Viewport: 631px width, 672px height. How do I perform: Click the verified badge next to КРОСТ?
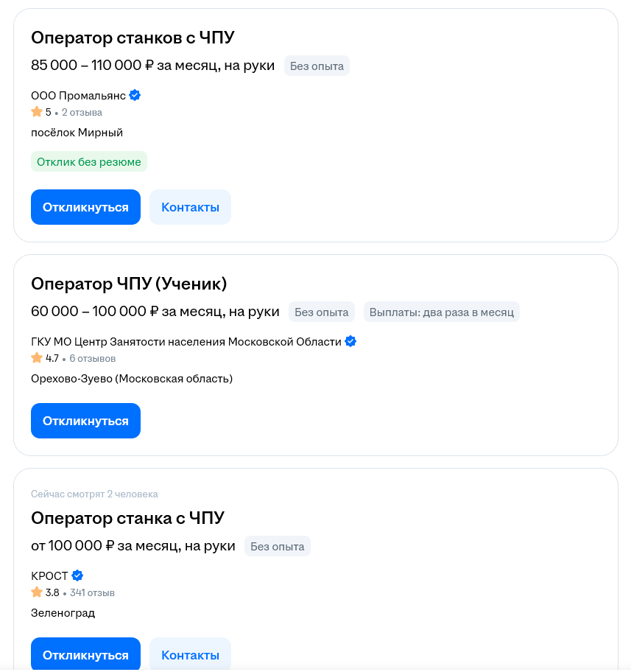click(77, 575)
